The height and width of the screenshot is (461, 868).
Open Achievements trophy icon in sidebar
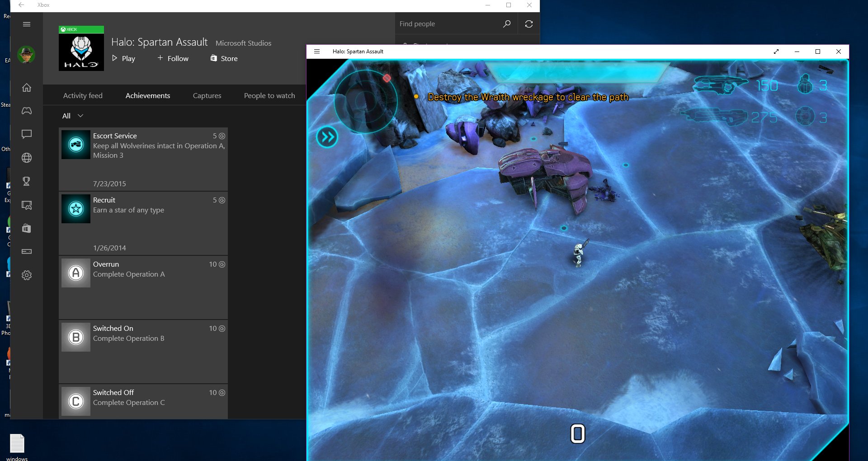point(27,181)
